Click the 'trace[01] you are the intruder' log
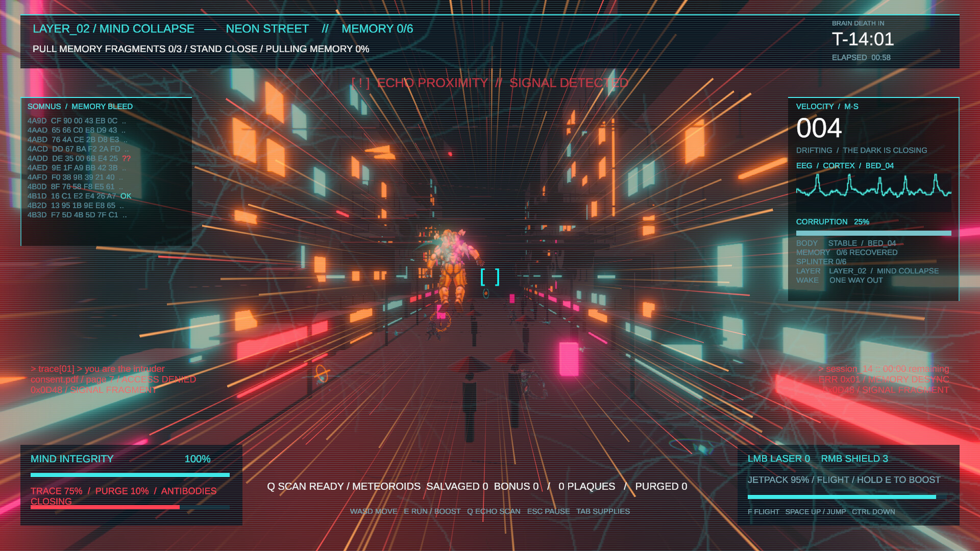The image size is (980, 551). [x=97, y=369]
